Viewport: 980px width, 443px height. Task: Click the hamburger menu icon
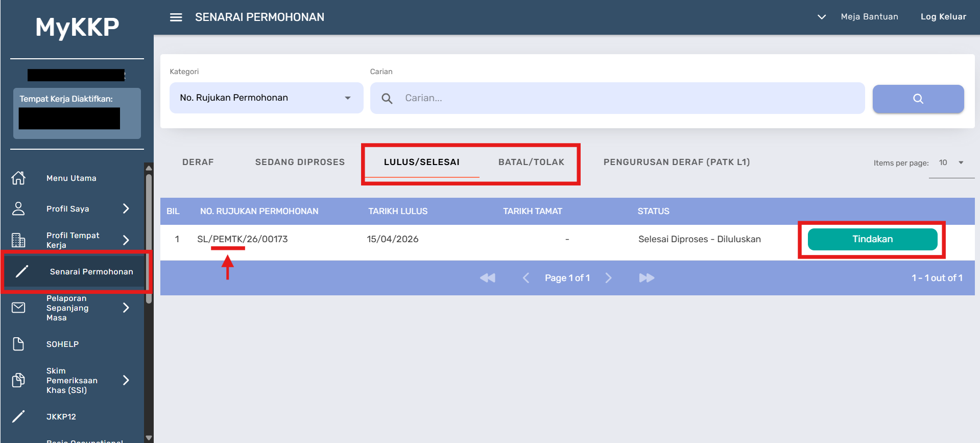click(x=176, y=17)
